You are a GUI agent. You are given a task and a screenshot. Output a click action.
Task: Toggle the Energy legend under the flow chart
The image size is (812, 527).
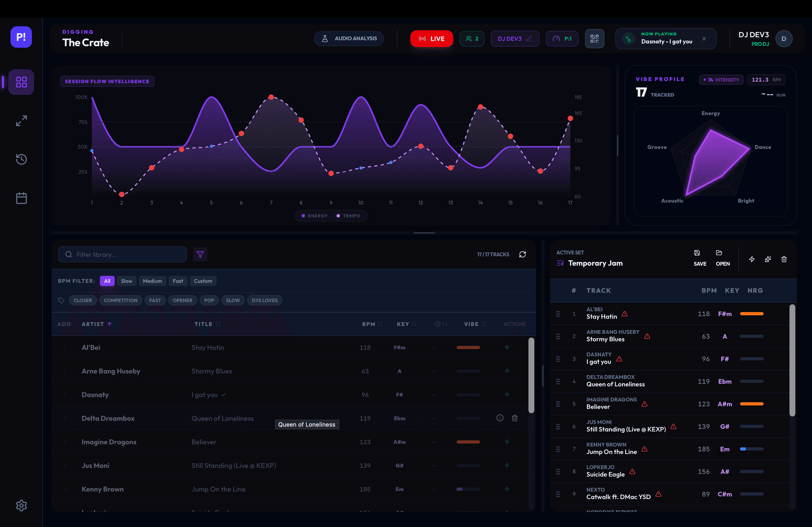coord(314,215)
